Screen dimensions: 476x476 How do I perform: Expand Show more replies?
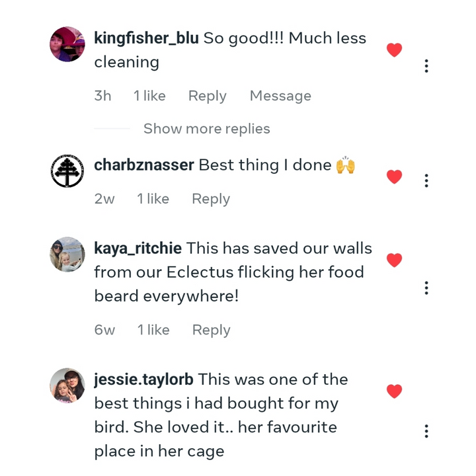[x=206, y=129]
